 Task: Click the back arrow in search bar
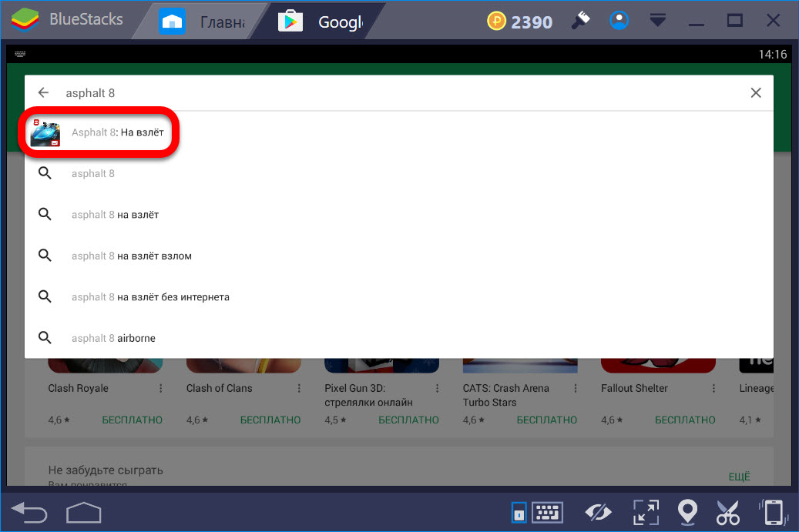click(44, 92)
